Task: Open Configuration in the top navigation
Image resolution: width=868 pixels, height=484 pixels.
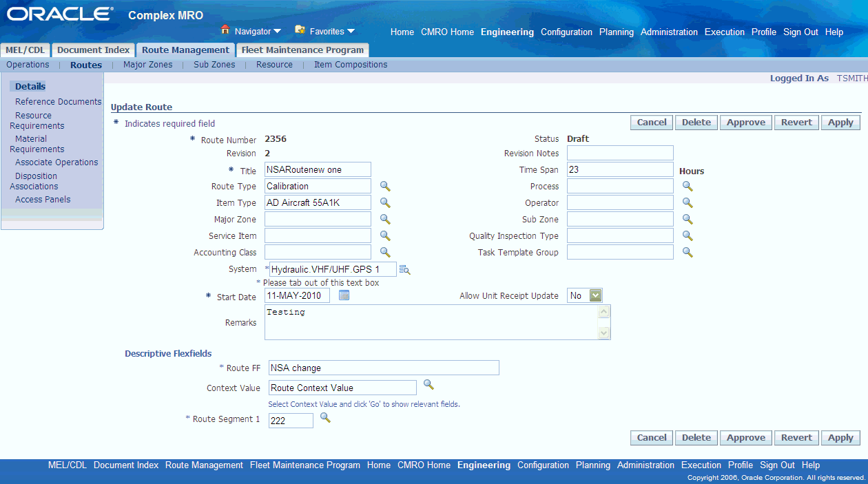Action: point(566,32)
